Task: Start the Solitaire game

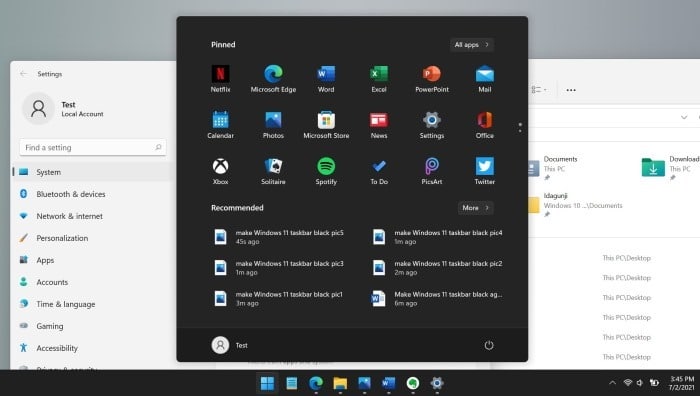Action: pos(273,171)
